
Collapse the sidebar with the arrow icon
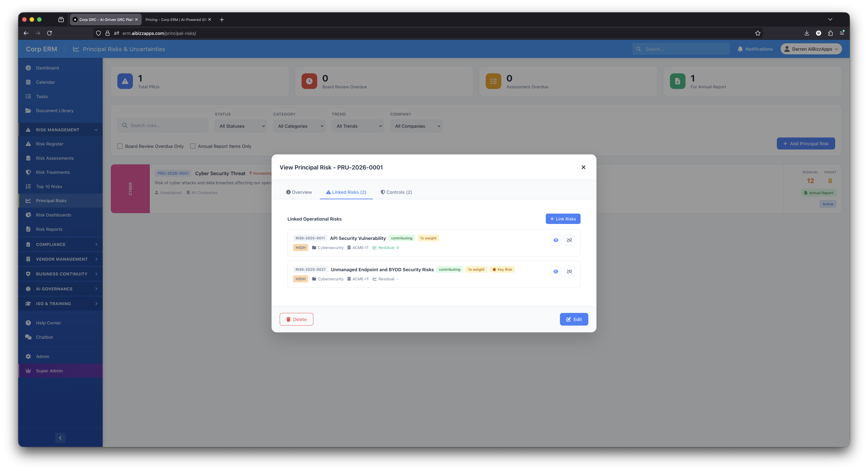pos(60,438)
